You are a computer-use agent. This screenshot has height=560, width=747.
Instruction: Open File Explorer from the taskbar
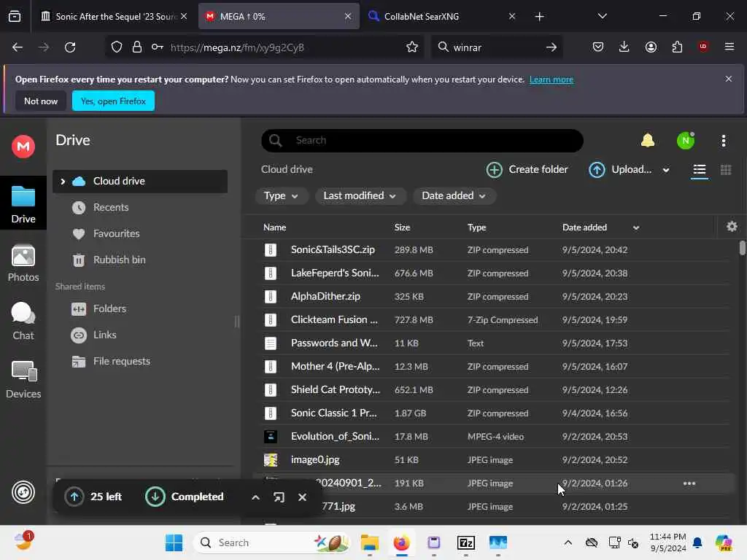coord(369,542)
